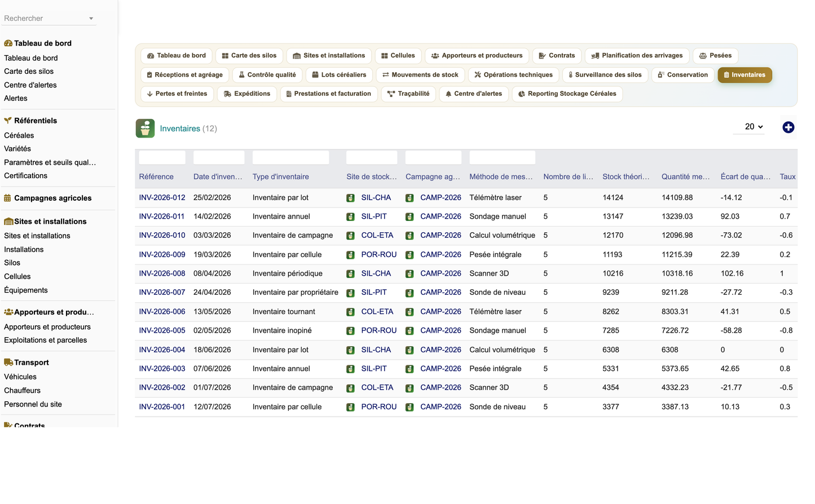
Task: Sort by Stock théorique column header
Action: click(625, 177)
